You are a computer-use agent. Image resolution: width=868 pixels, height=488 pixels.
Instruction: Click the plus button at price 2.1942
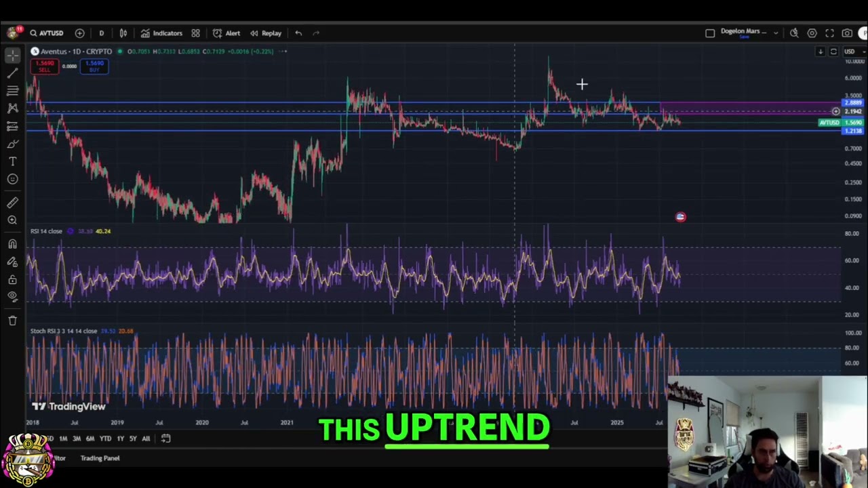click(x=835, y=111)
